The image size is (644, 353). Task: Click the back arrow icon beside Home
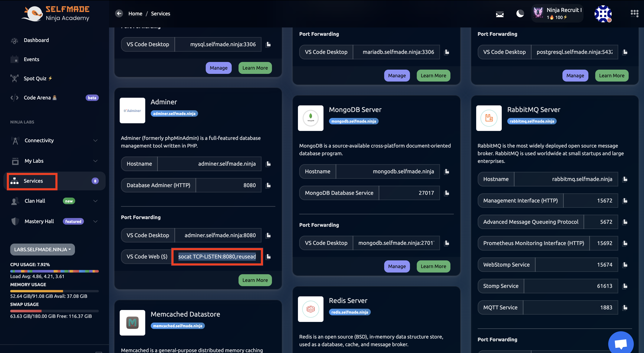pyautogui.click(x=119, y=13)
